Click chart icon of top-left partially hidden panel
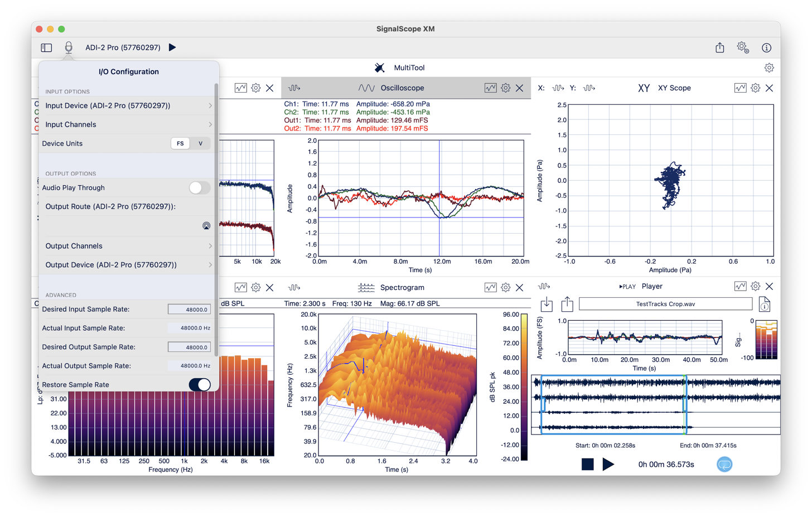812x517 pixels. click(x=240, y=88)
